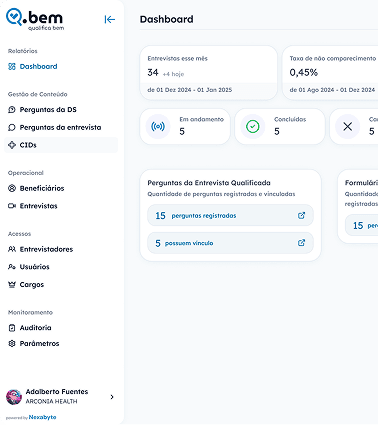Click 'Perguntas da Entrevista Qualificada' card title
This screenshot has width=378, height=425.
click(209, 183)
